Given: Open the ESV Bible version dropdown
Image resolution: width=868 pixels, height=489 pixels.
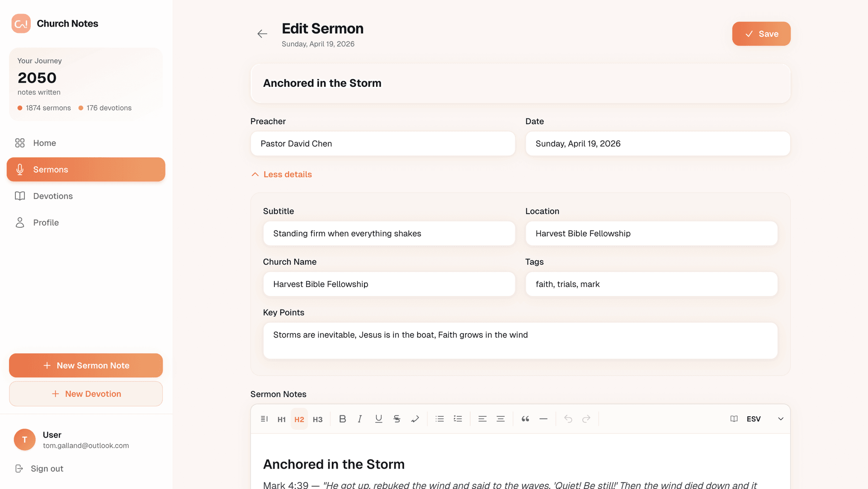Looking at the screenshot, I should coord(756,419).
